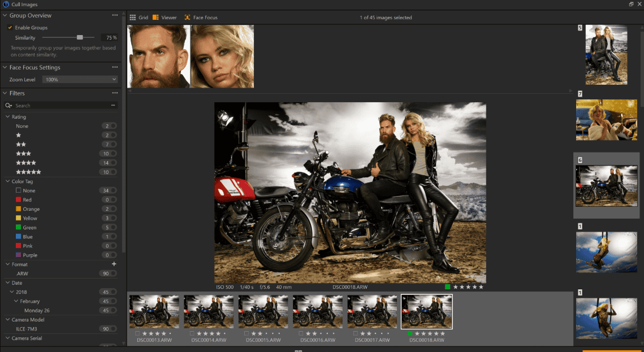Collapse the Color Tag section
Viewport: 644px width, 352px height.
coord(7,181)
